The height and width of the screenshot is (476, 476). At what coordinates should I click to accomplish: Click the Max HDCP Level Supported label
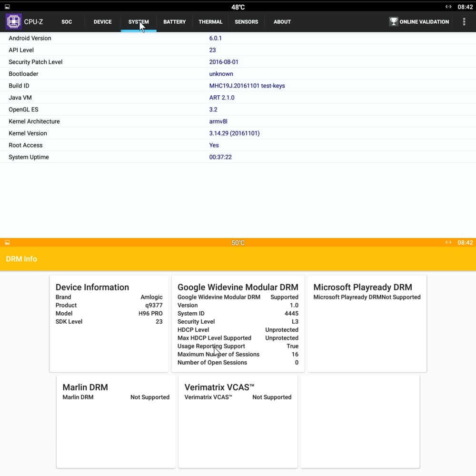[214, 338]
